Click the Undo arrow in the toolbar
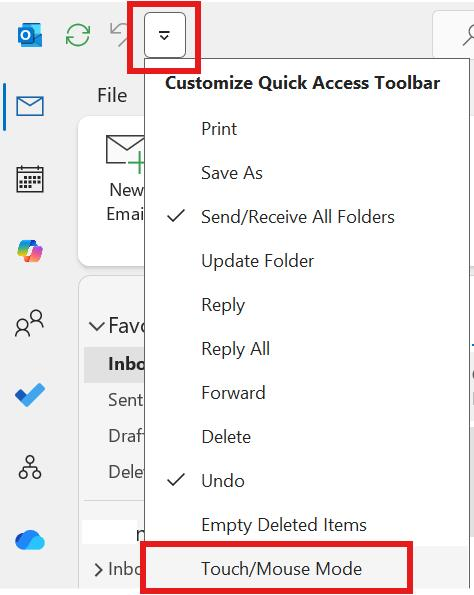The width and height of the screenshot is (474, 595). click(x=119, y=34)
